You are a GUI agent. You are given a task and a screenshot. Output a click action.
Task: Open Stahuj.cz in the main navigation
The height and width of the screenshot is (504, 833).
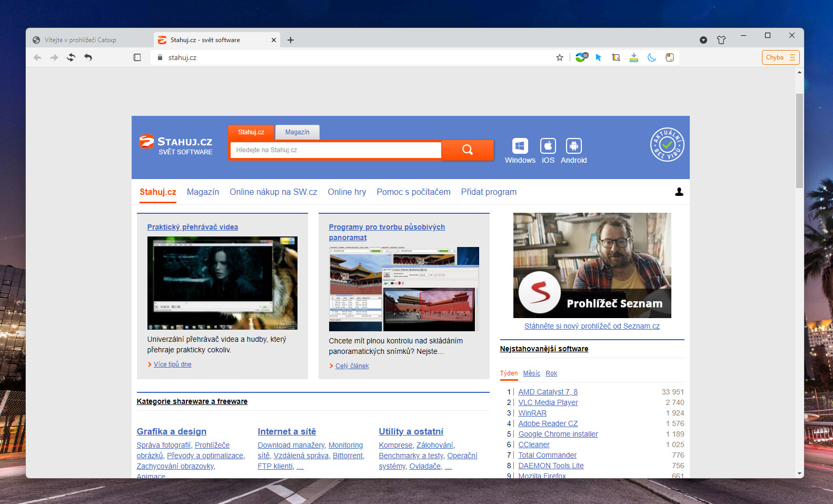[158, 192]
